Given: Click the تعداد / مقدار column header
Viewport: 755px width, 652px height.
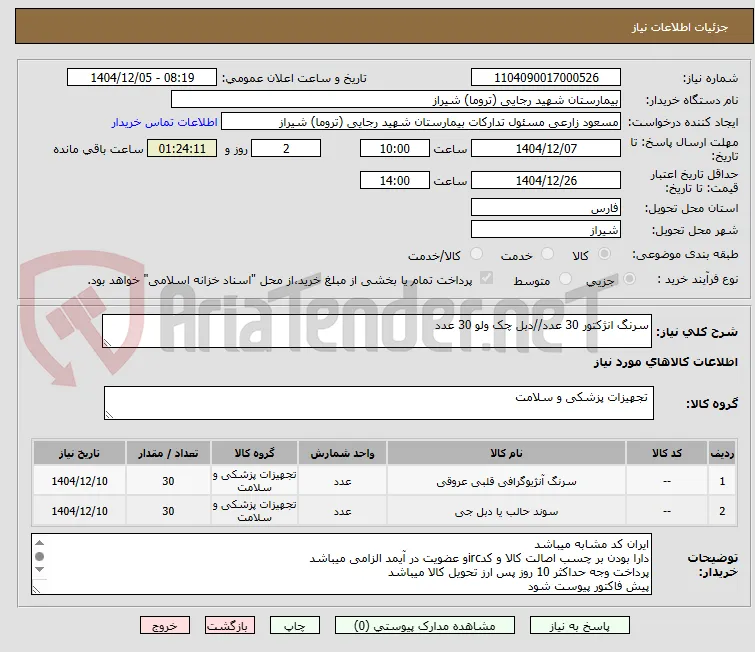Looking at the screenshot, I should click(x=168, y=453).
